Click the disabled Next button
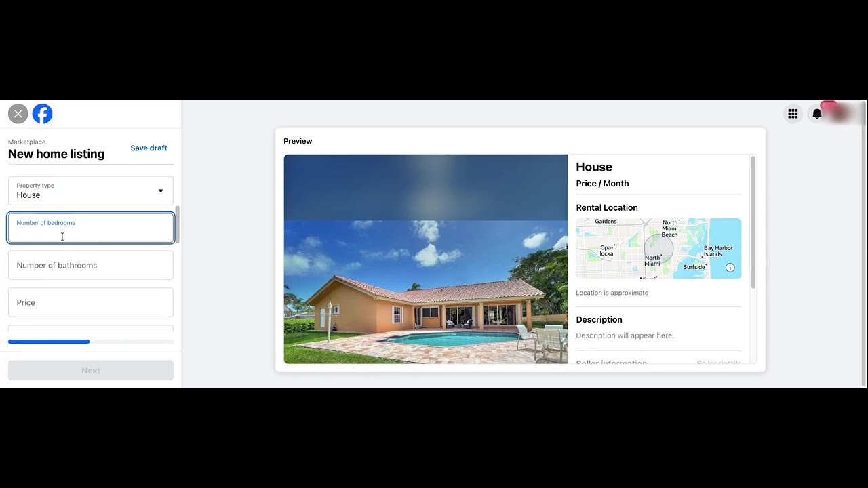This screenshot has width=868, height=488. click(91, 370)
